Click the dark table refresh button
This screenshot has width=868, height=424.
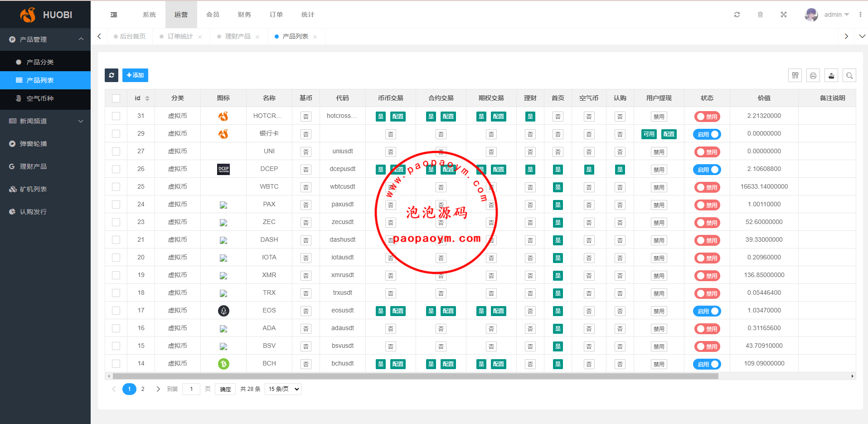112,75
